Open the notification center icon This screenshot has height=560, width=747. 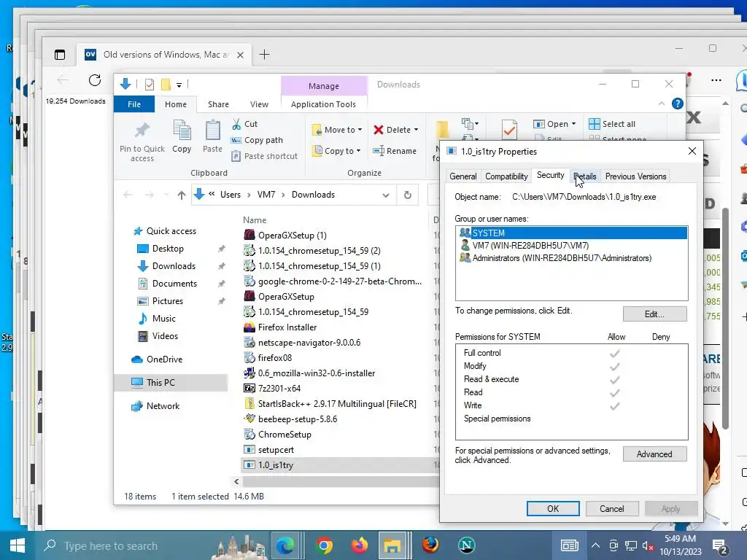coord(720,545)
